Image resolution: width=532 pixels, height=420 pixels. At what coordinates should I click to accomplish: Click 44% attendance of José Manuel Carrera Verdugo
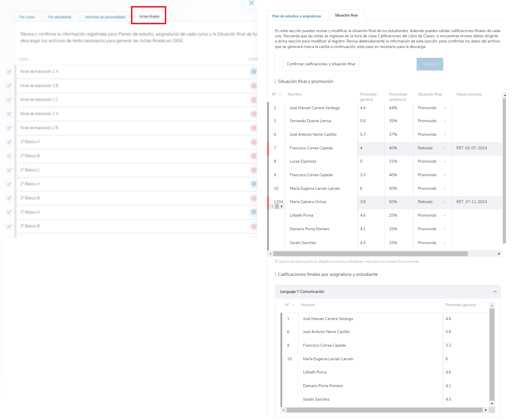tap(393, 108)
